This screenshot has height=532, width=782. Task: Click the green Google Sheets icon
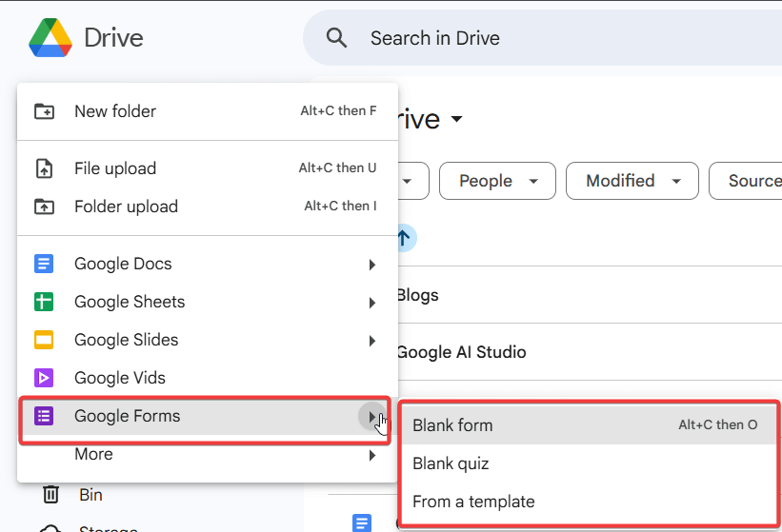coord(44,302)
